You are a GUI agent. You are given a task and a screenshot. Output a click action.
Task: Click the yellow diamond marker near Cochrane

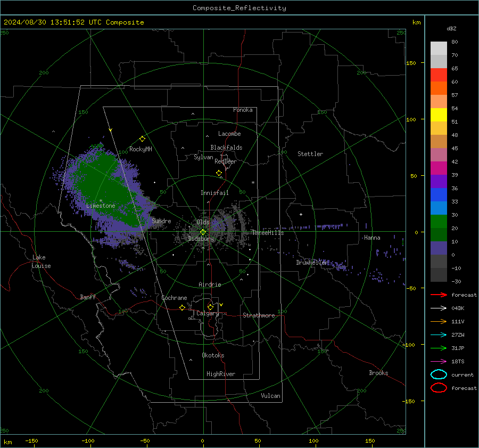(x=183, y=307)
